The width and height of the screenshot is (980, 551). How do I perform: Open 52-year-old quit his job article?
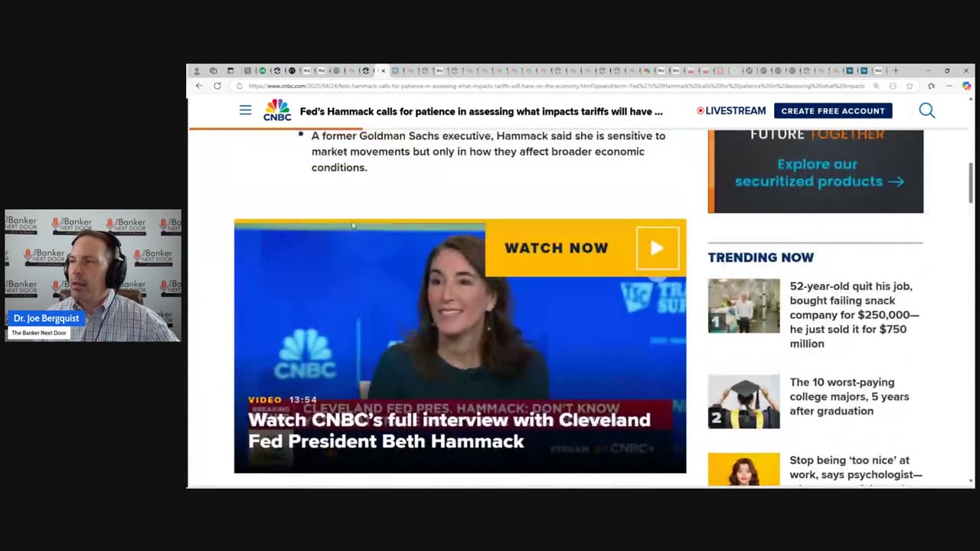point(854,315)
